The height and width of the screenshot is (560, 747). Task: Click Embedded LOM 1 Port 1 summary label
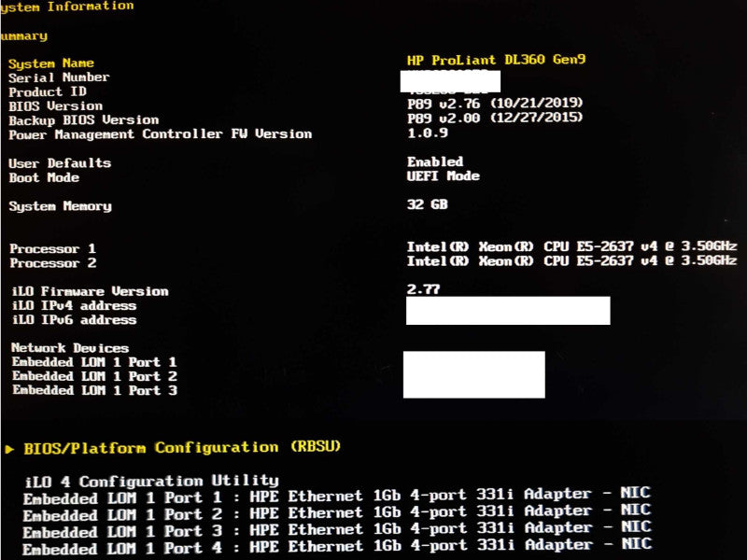pyautogui.click(x=94, y=362)
